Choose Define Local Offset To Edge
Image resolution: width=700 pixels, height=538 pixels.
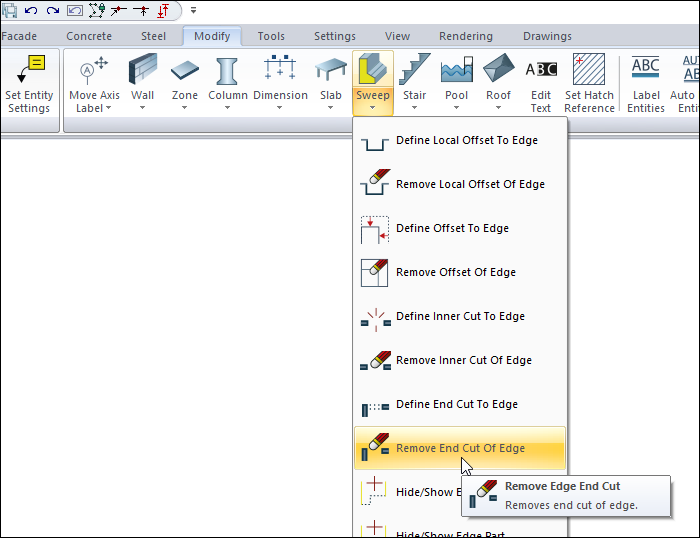466,141
